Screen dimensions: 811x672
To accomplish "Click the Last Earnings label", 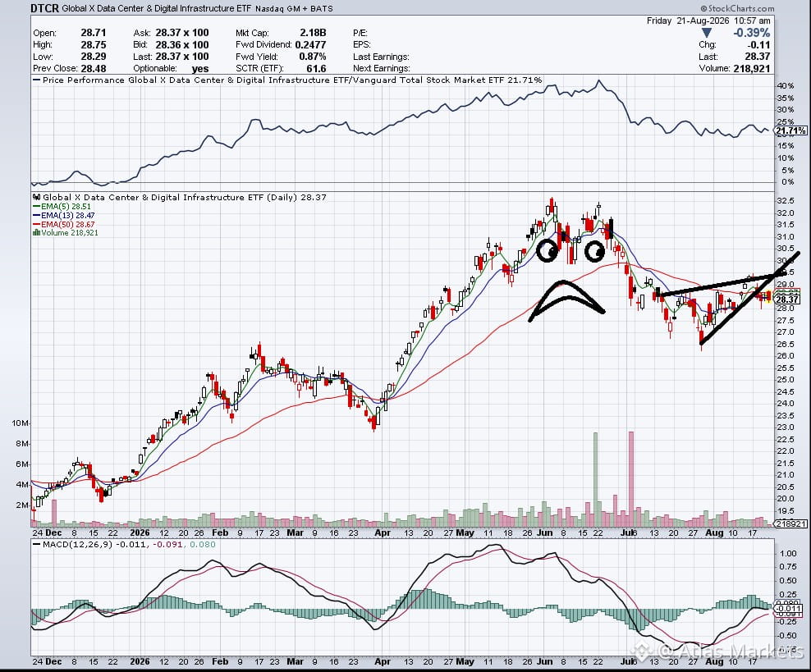I will pos(381,57).
